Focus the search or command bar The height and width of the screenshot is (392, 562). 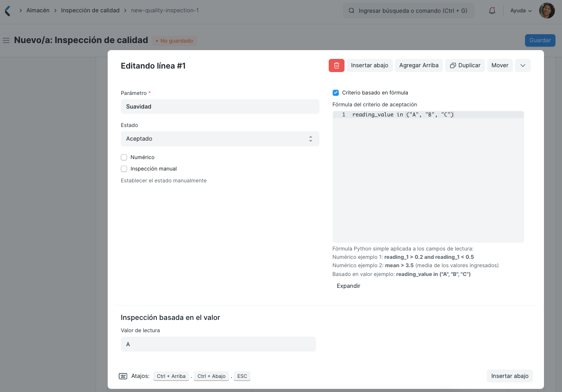point(409,11)
